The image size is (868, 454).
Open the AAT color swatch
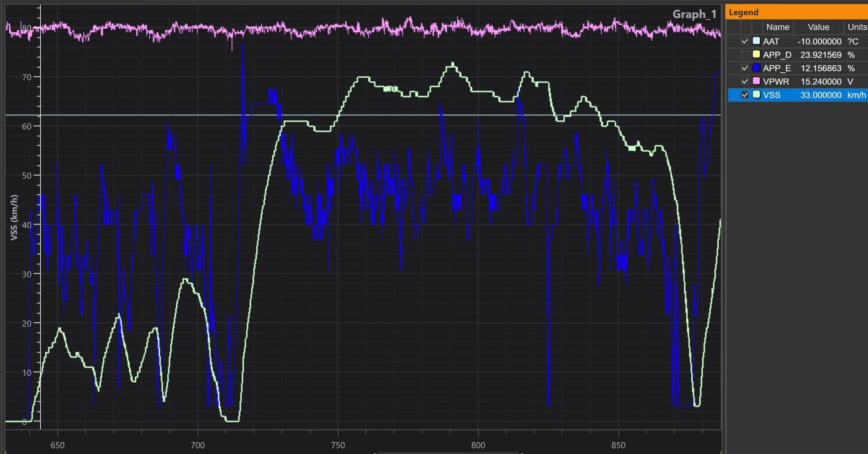[756, 41]
